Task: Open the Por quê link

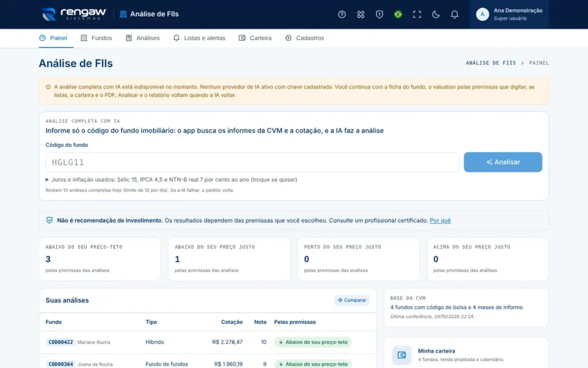Action: (x=440, y=220)
